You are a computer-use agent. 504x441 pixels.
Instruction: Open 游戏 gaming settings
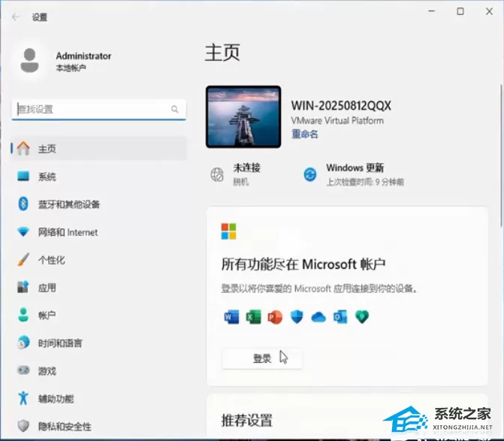[98, 371]
